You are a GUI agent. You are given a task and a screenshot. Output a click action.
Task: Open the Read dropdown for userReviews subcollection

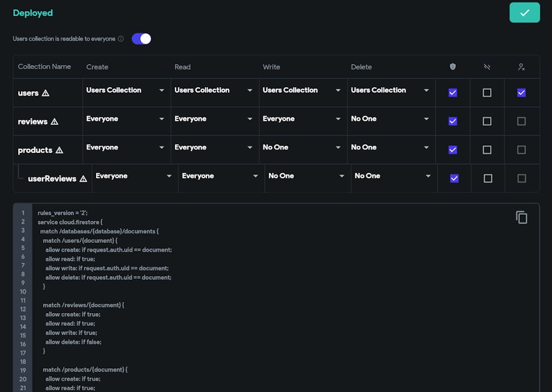pos(220,176)
